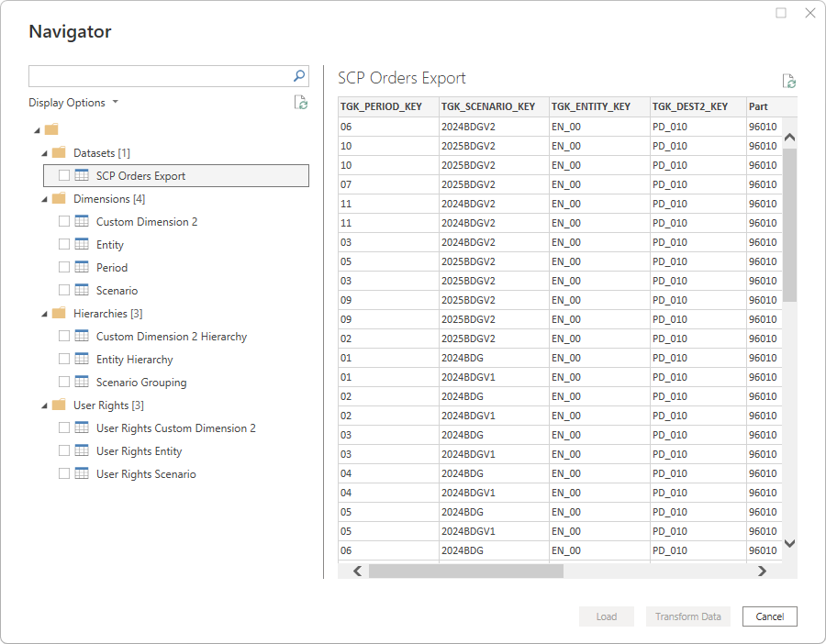Click the horizontal scrollbar right arrow
The height and width of the screenshot is (644, 826).
[x=762, y=571]
